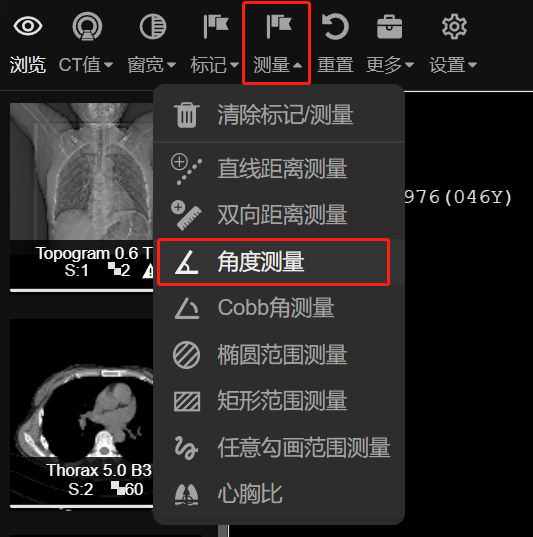The image size is (533, 537).
Task: Click the CT scanner icon above CT值
Action: click(87, 26)
